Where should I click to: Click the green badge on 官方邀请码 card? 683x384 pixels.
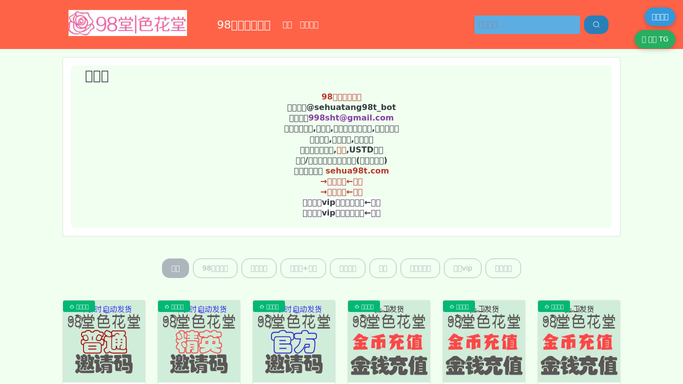coord(269,307)
